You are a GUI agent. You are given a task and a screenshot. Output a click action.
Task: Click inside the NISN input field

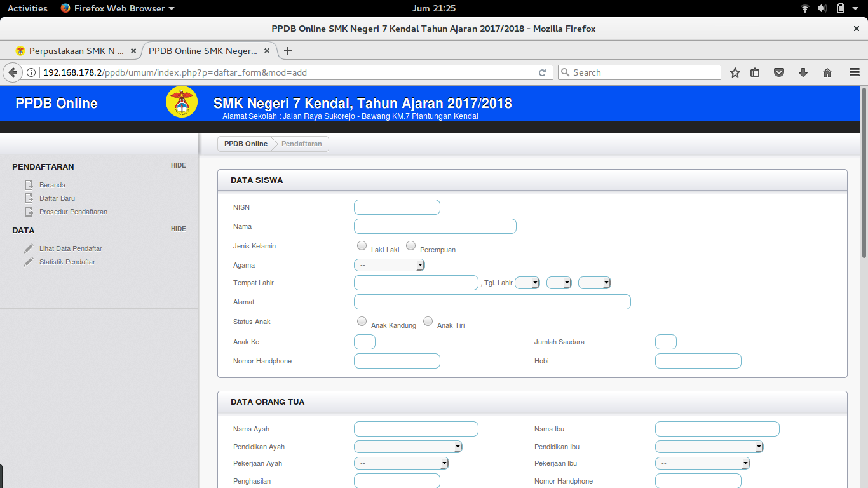397,207
